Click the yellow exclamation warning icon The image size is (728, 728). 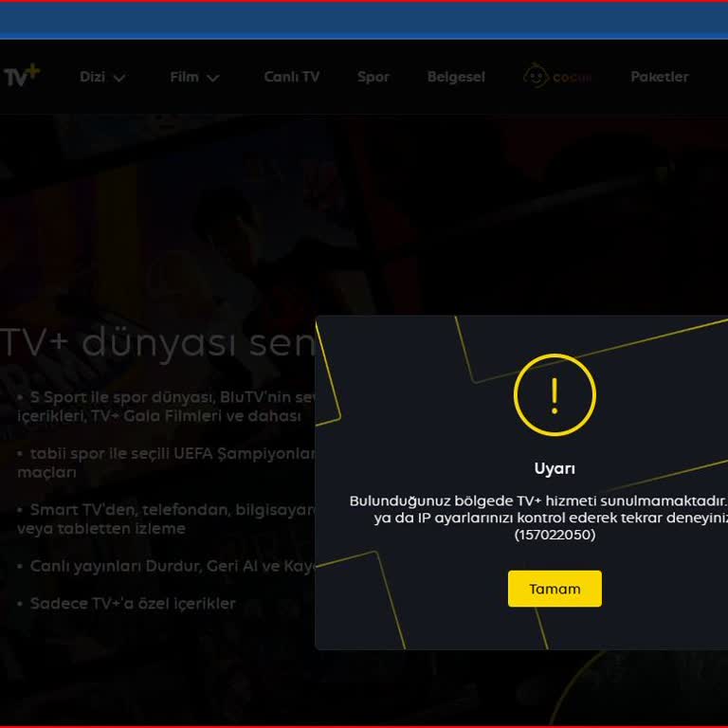tap(555, 394)
